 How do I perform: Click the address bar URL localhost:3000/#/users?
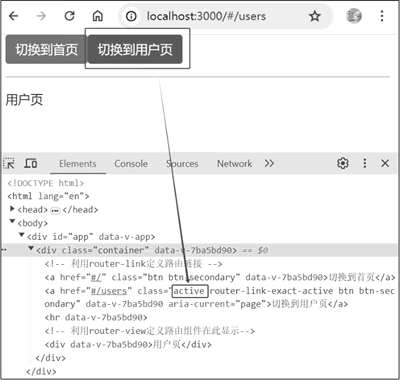coord(206,16)
